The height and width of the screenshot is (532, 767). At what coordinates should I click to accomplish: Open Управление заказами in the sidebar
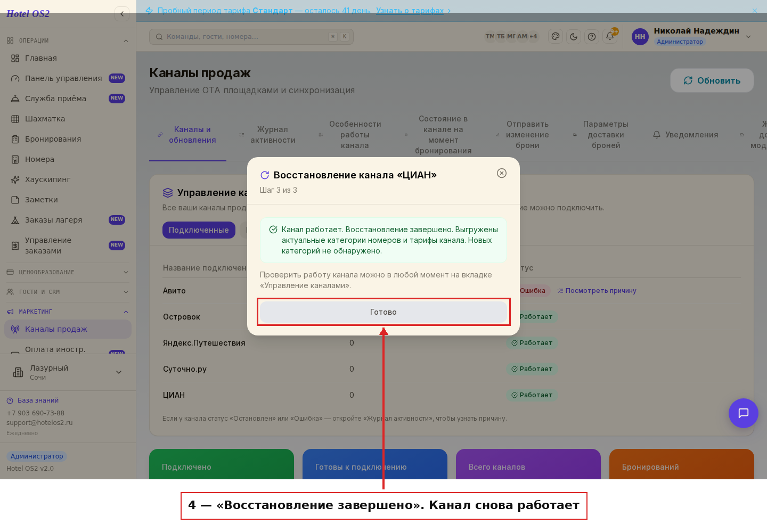tap(68, 245)
